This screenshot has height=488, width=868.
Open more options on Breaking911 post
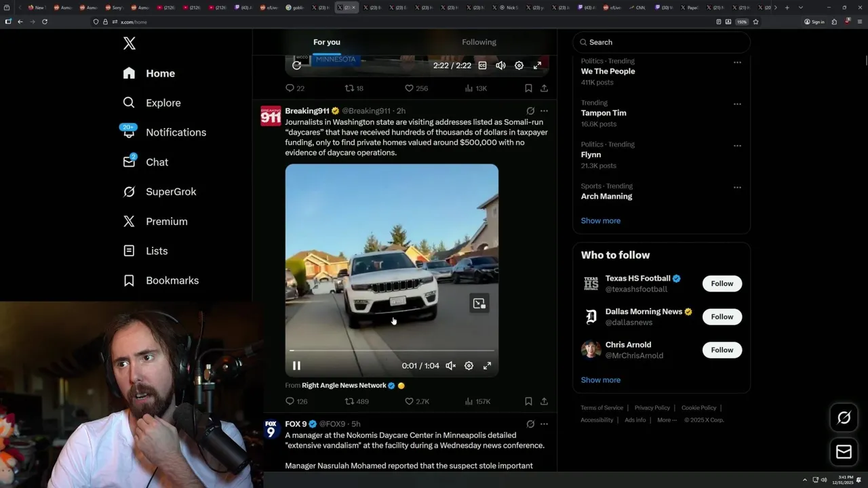[x=544, y=110]
